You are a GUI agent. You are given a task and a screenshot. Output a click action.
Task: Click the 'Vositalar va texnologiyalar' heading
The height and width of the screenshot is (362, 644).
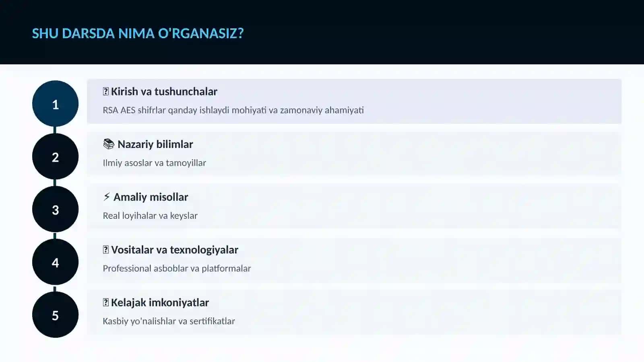[x=175, y=250]
